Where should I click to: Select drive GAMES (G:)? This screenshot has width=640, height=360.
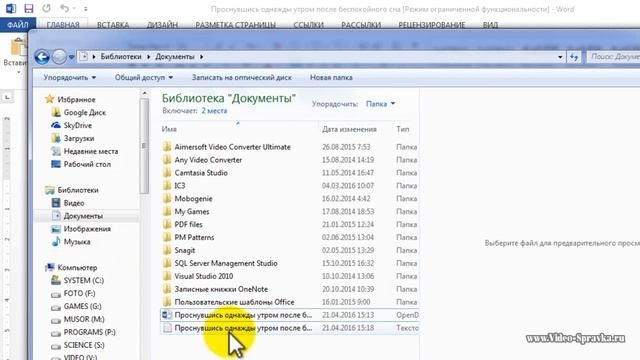pyautogui.click(x=82, y=306)
